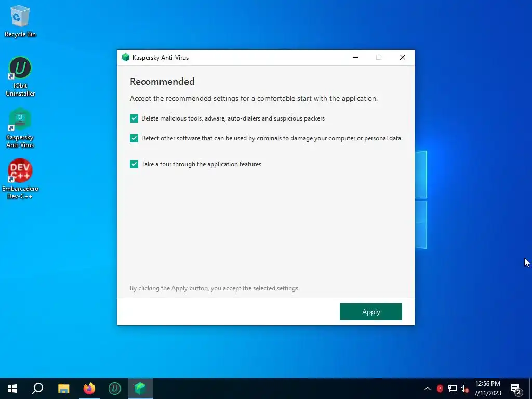This screenshot has height=399, width=532.
Task: Click 'Accept the recommended settings' description text
Action: (x=254, y=98)
